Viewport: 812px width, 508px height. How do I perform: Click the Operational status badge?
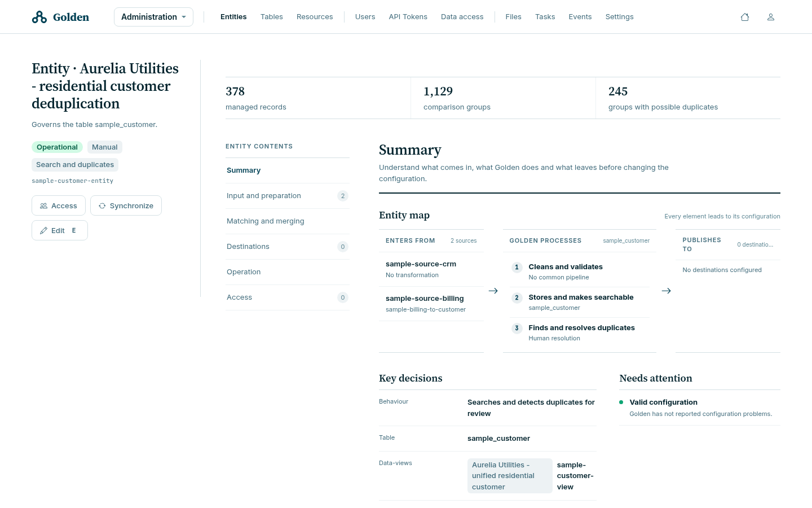click(x=57, y=147)
